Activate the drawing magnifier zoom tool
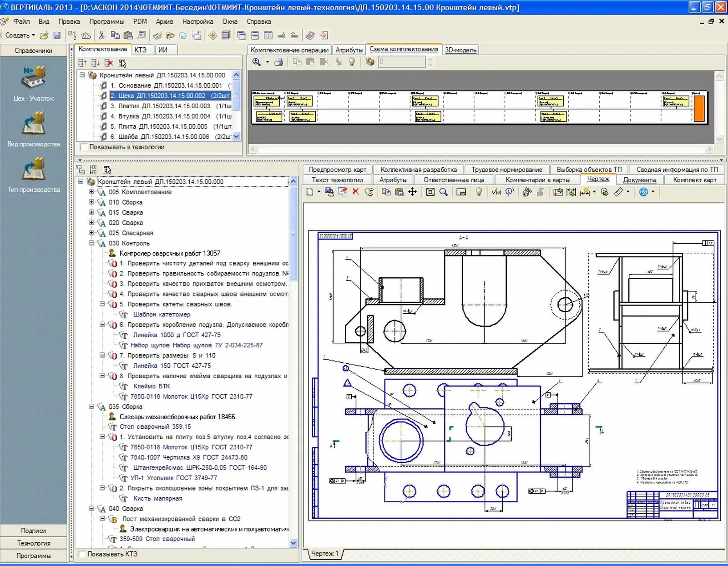 [x=444, y=192]
